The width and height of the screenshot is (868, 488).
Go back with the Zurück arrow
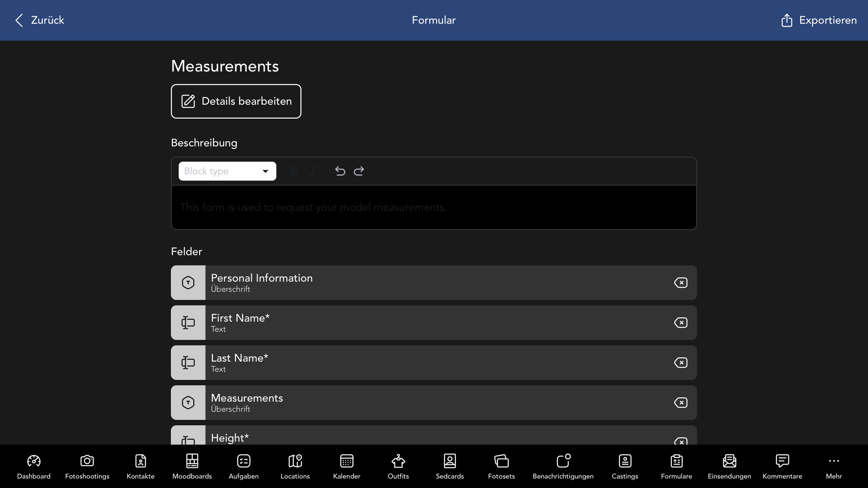39,20
